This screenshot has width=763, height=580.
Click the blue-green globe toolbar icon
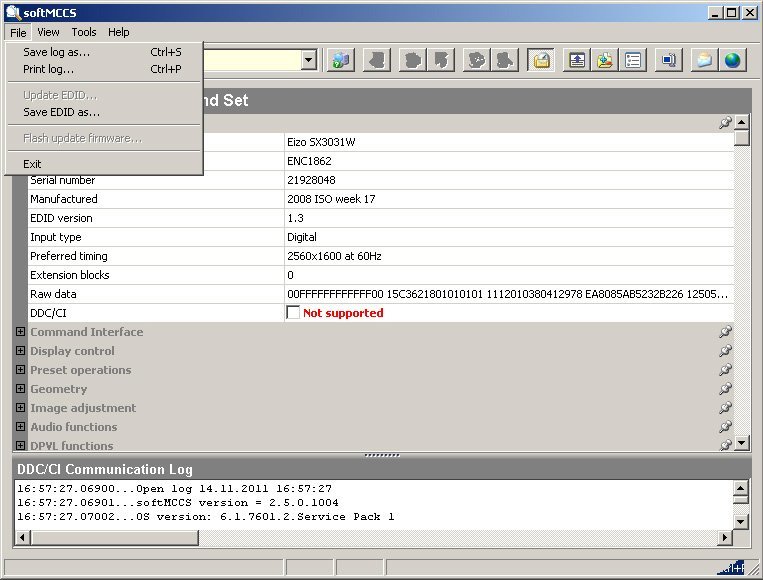pyautogui.click(x=732, y=60)
